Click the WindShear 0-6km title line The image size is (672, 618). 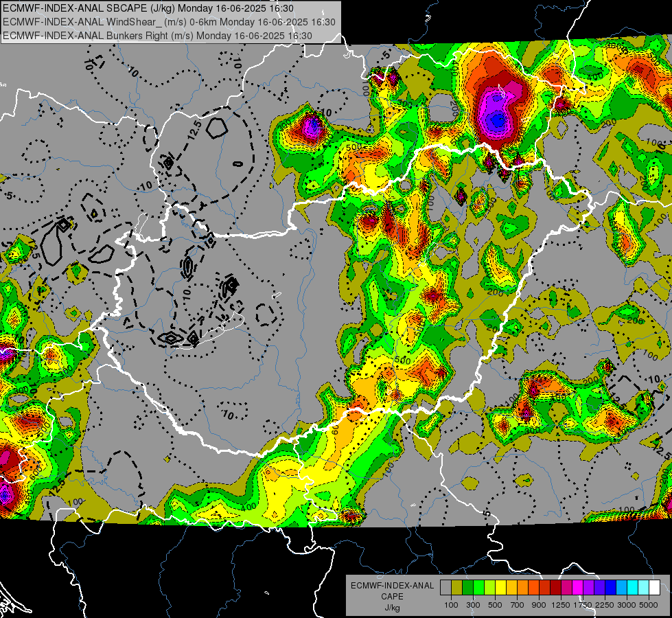[169, 22]
